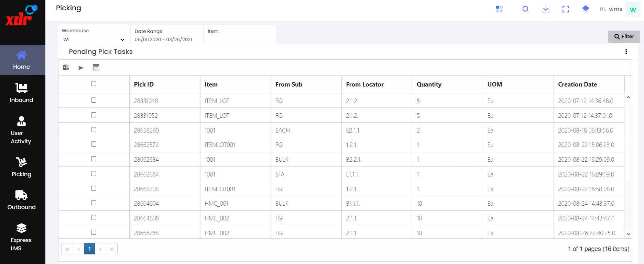Select page 1 in pagination
Viewport: 644px width, 264px height.
pyautogui.click(x=89, y=249)
